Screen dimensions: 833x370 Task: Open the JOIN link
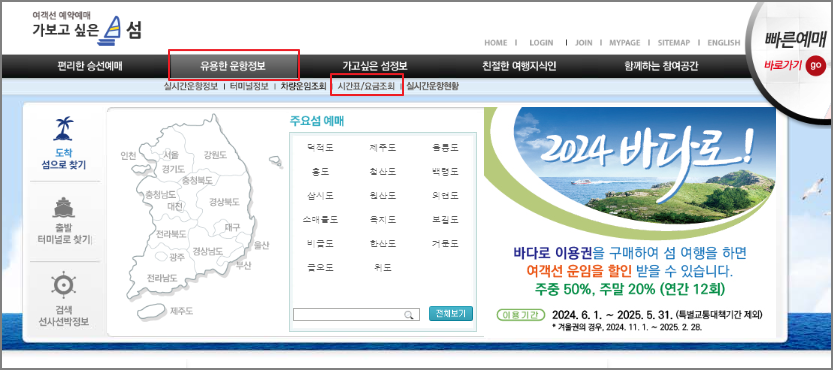[x=583, y=43]
